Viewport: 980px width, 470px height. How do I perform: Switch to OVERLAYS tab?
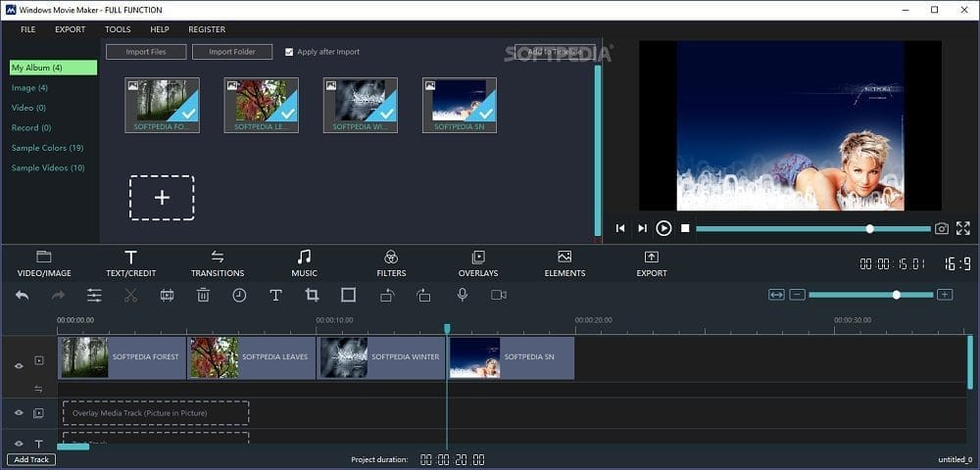click(478, 263)
